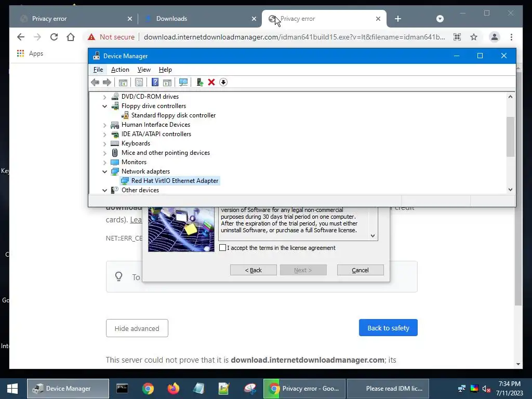Screen dimensions: 532x399
Task: Open Chrome's three-dot menu
Action: [511, 37]
